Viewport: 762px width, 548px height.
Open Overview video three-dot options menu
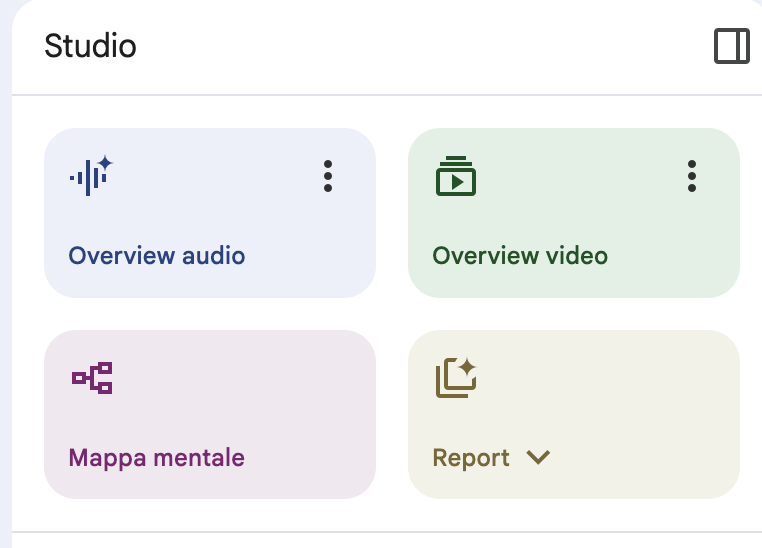click(x=691, y=176)
